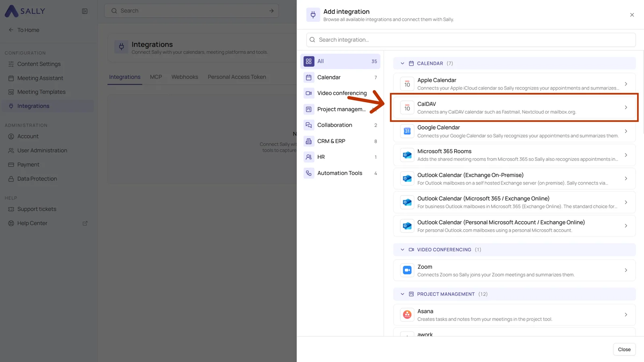Collapse the CALENDAR section
Image resolution: width=644 pixels, height=362 pixels.
point(402,64)
